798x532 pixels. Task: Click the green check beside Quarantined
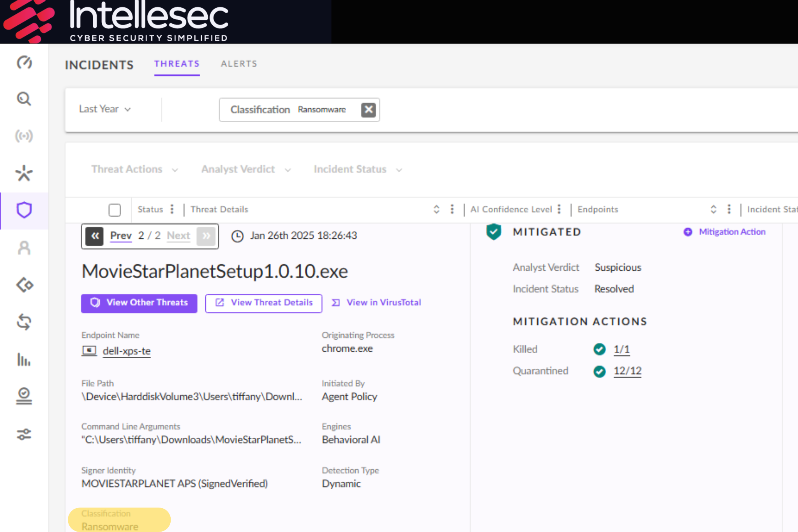coord(599,371)
